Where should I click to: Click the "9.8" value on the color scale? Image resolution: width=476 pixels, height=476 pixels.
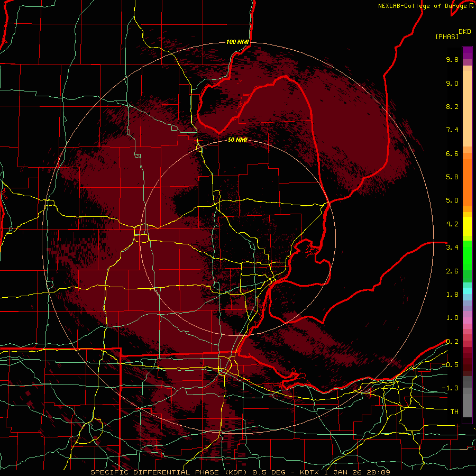point(452,59)
